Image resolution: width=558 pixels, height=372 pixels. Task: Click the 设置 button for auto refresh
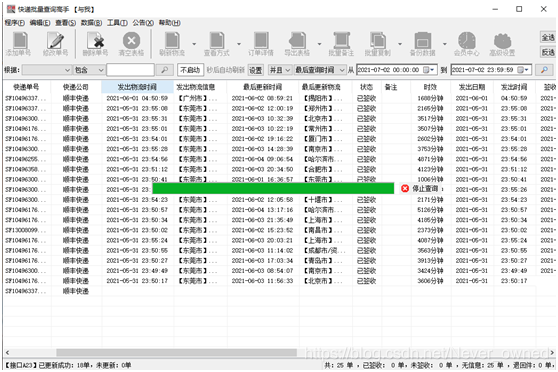[255, 70]
